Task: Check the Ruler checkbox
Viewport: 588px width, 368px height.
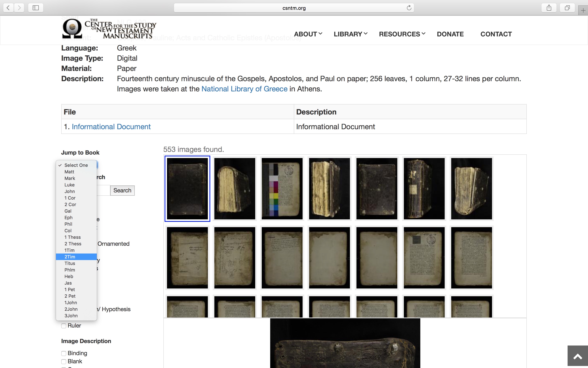Action: [64, 326]
